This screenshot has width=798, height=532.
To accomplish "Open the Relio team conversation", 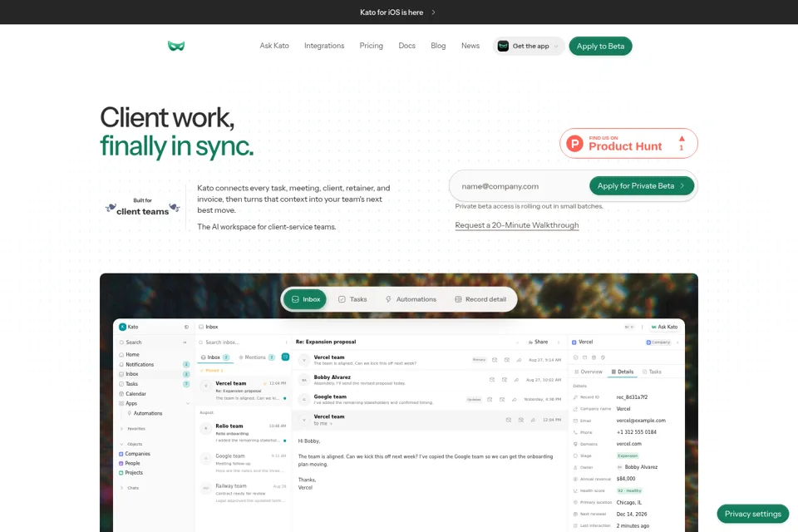I will (244, 433).
